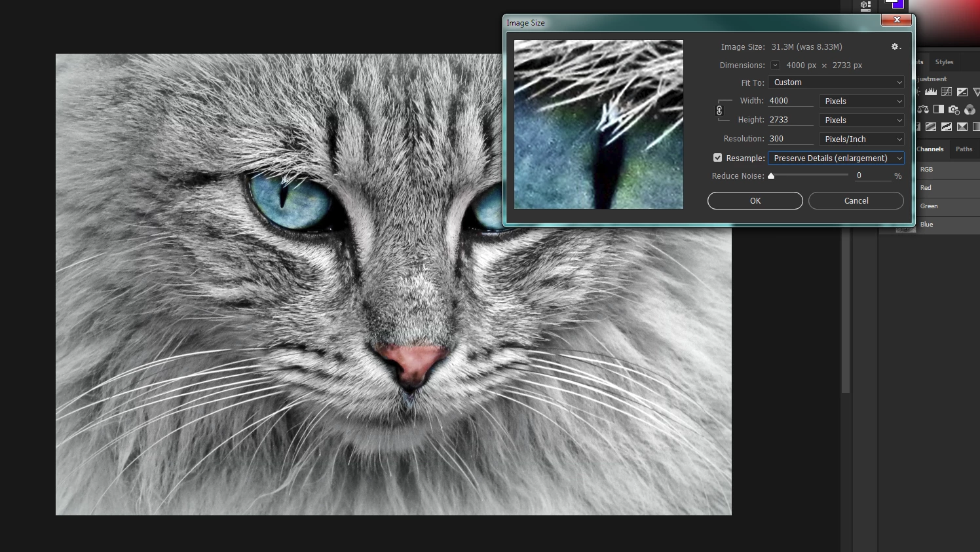Close the Image Size dialog window
This screenshot has width=980, height=552.
pyautogui.click(x=897, y=20)
